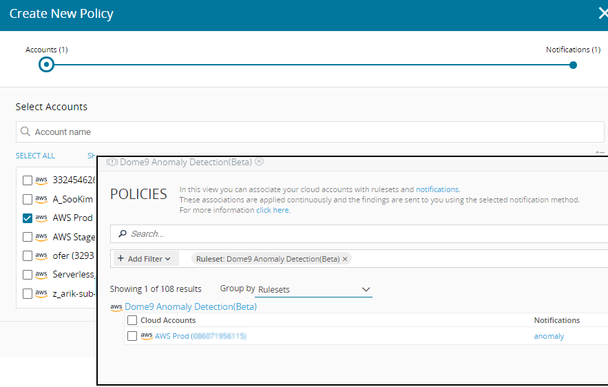Open the AWS Prod cloud account link
The image size is (608, 387).
(200, 336)
